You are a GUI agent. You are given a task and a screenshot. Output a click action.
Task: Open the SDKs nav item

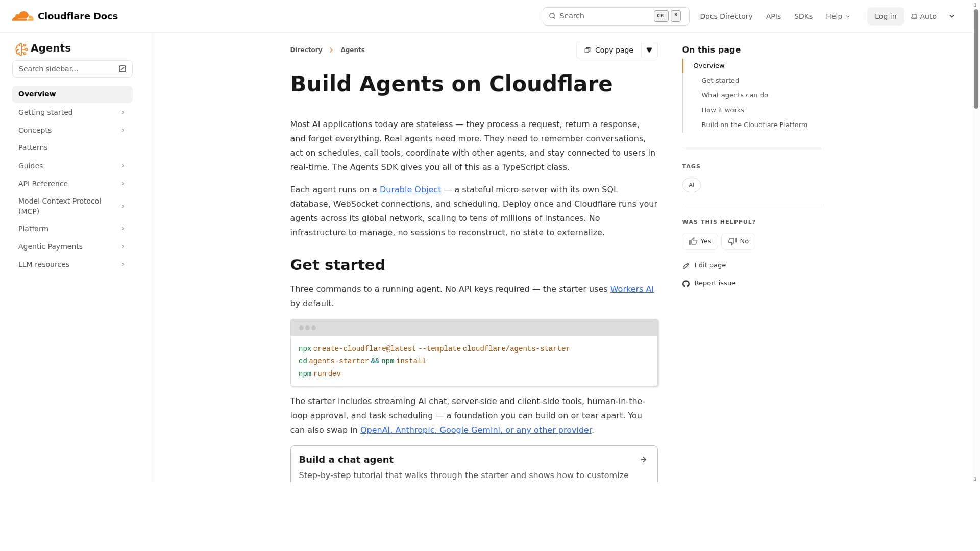click(x=803, y=16)
